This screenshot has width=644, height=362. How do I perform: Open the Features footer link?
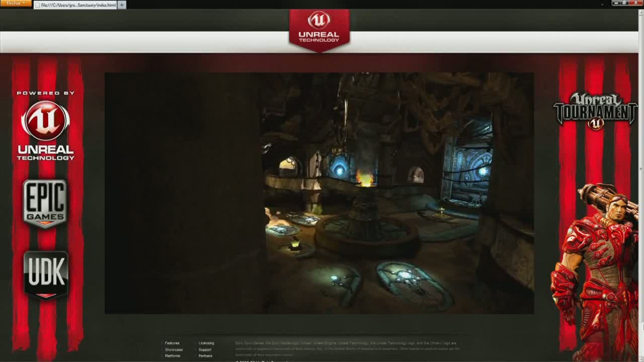pos(172,343)
